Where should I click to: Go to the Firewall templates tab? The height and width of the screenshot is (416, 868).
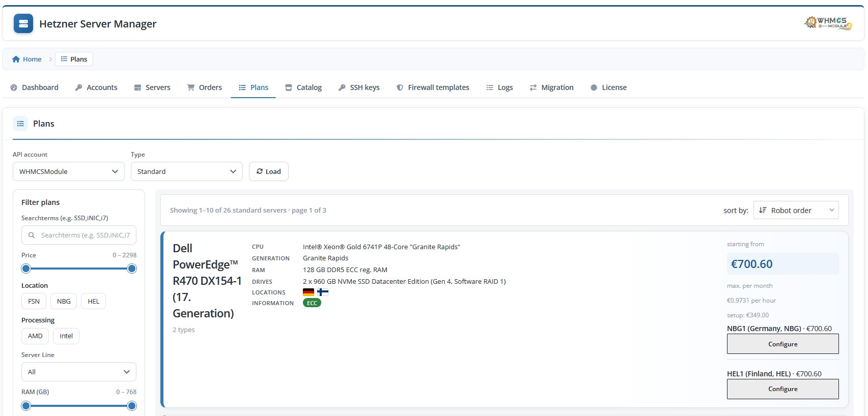coord(433,87)
